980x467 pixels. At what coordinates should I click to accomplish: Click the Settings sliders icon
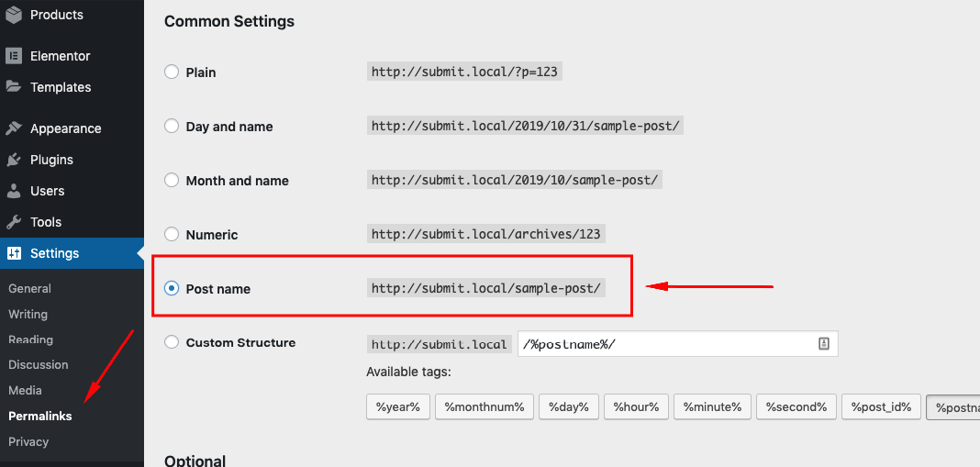point(14,253)
